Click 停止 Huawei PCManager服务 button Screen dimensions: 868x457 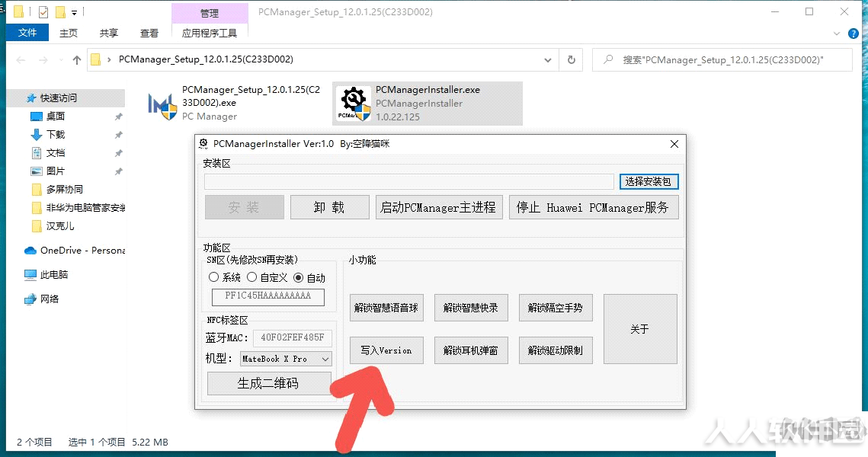[x=594, y=207]
